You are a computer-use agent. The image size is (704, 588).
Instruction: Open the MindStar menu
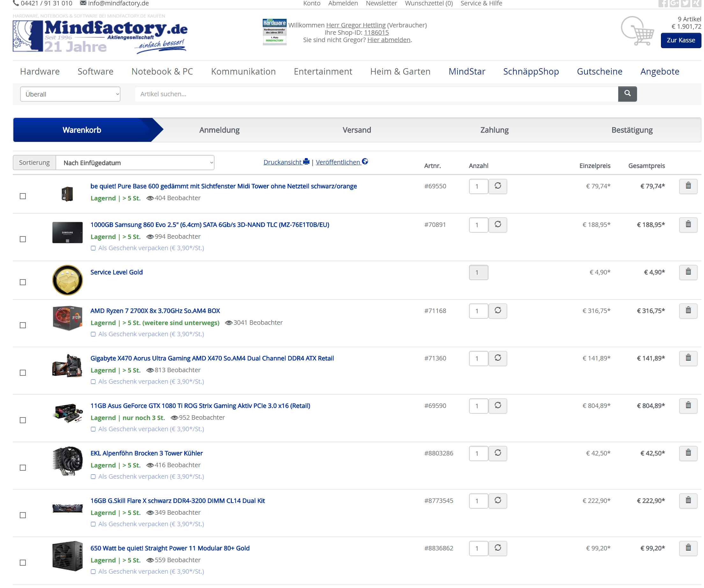[x=467, y=71]
